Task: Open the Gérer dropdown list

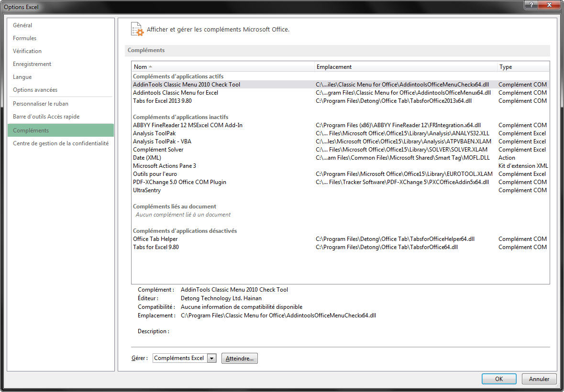Action: [x=212, y=358]
